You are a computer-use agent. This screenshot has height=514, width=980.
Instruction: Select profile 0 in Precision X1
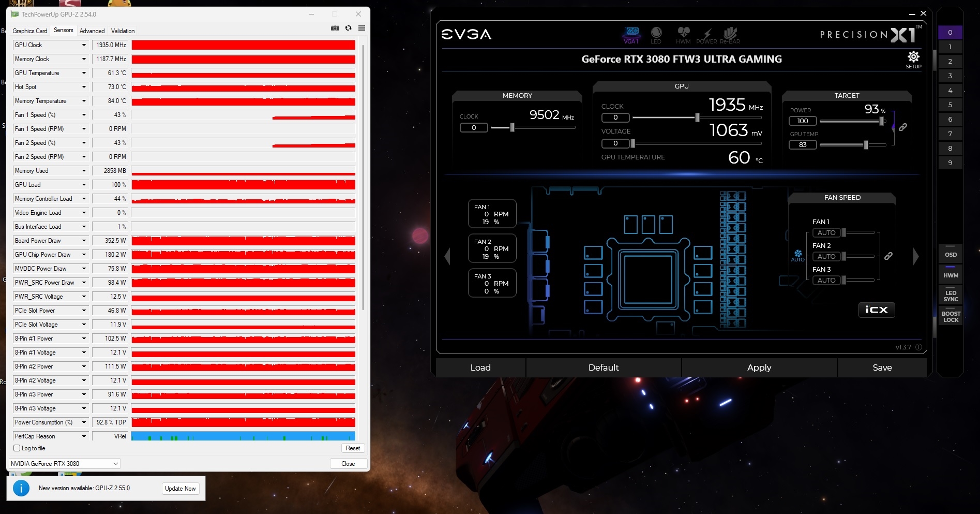(950, 33)
